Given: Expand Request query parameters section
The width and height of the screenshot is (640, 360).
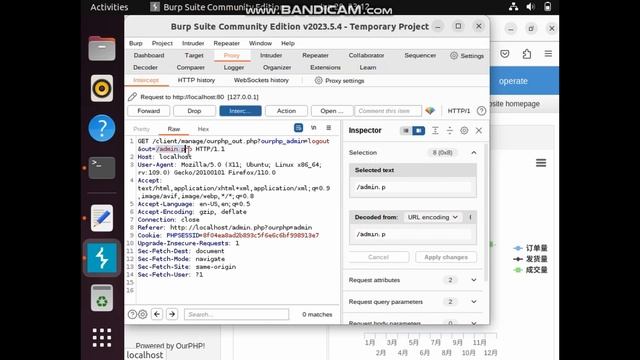Looking at the screenshot, I should point(473,302).
